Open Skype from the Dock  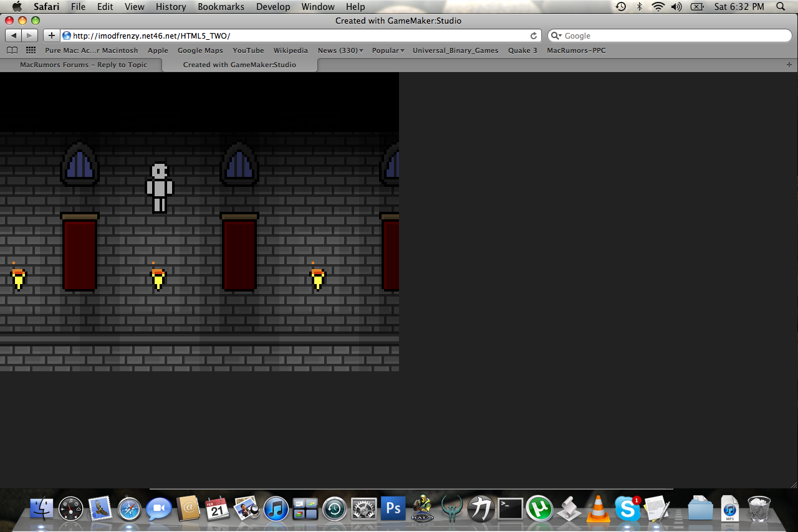pyautogui.click(x=627, y=509)
